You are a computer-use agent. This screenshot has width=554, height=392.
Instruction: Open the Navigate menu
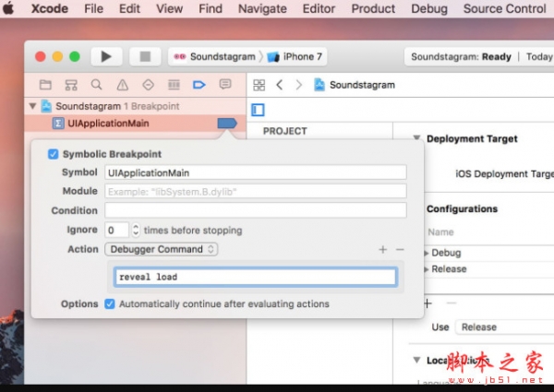(x=262, y=8)
